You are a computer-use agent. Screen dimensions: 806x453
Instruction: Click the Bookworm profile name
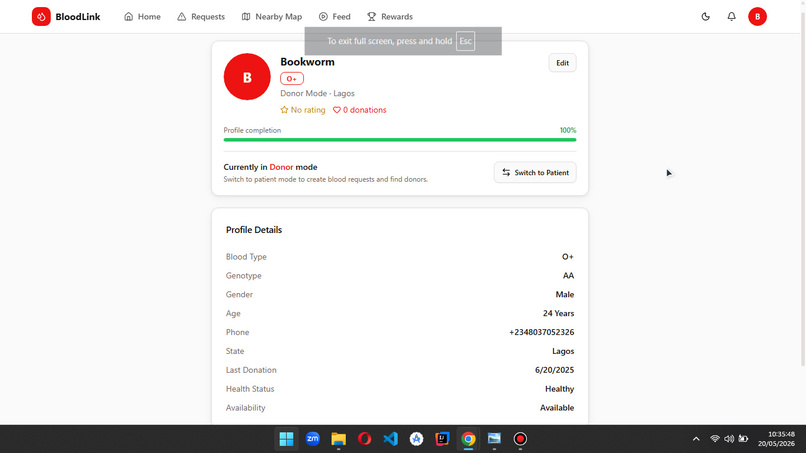(x=307, y=62)
